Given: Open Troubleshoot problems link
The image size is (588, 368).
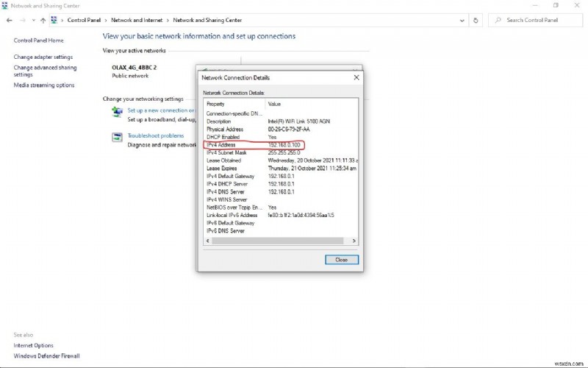Looking at the screenshot, I should 156,135.
